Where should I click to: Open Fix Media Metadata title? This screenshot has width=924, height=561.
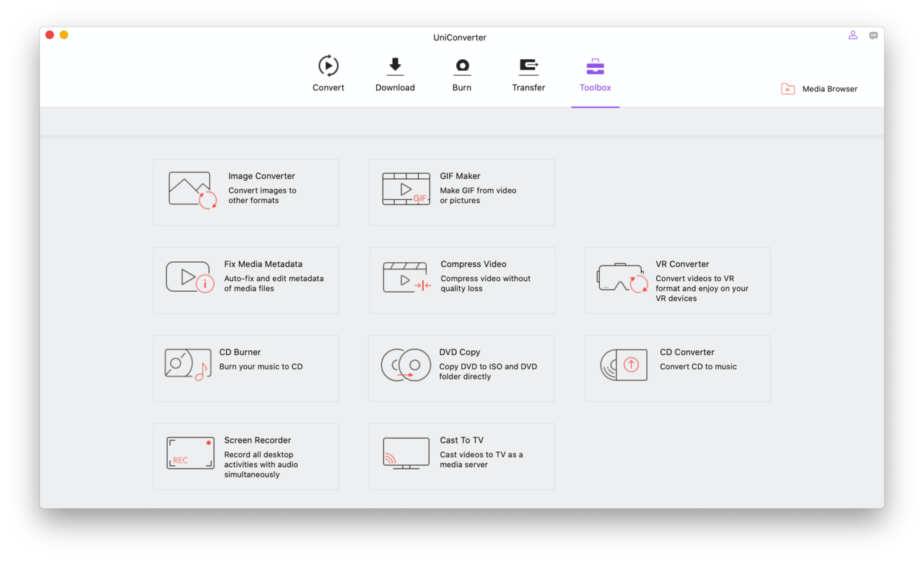click(x=263, y=264)
